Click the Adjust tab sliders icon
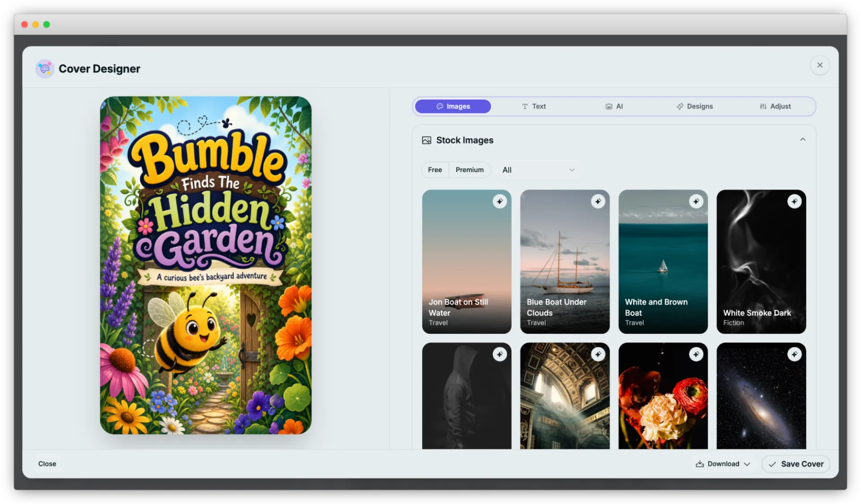This screenshot has width=861, height=504. [x=763, y=106]
